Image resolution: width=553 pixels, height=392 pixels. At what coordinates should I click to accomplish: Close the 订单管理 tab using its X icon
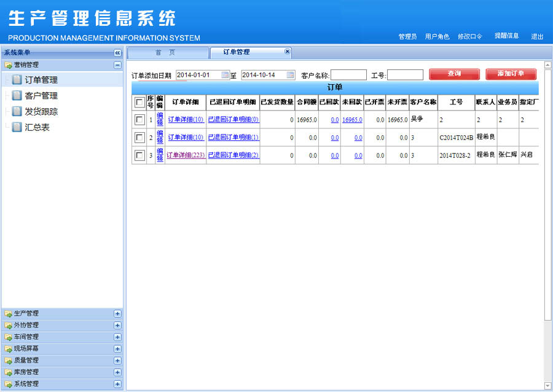point(287,52)
